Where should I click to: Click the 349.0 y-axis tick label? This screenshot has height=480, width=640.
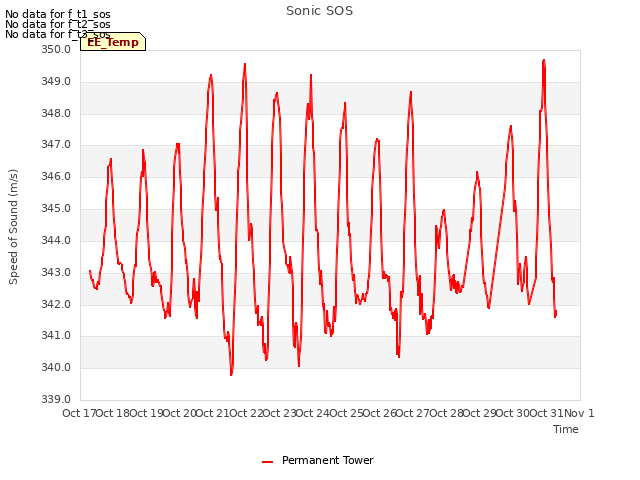(56, 81)
